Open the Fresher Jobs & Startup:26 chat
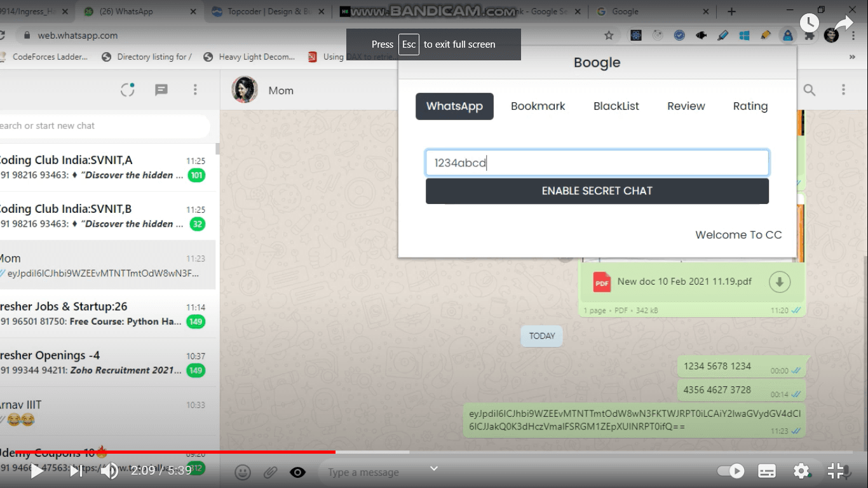868x488 pixels. click(x=107, y=314)
